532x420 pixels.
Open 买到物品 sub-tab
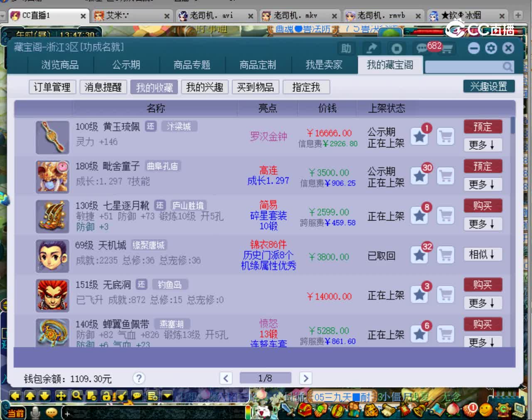(255, 87)
